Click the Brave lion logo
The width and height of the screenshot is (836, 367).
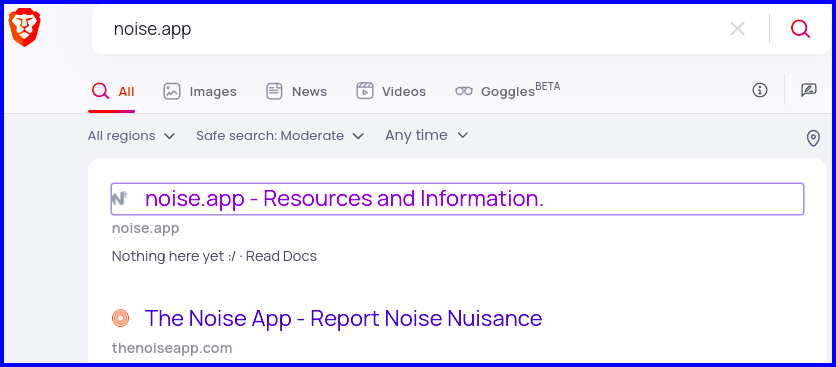[x=25, y=28]
